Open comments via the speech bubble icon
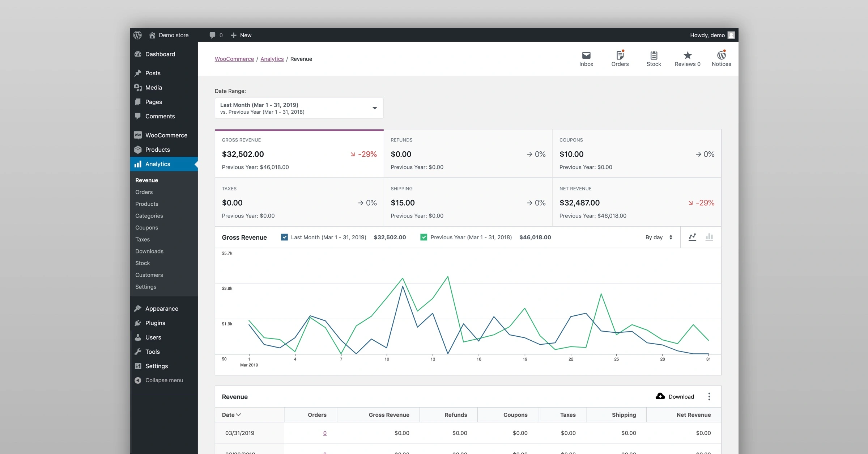868x454 pixels. (x=213, y=35)
